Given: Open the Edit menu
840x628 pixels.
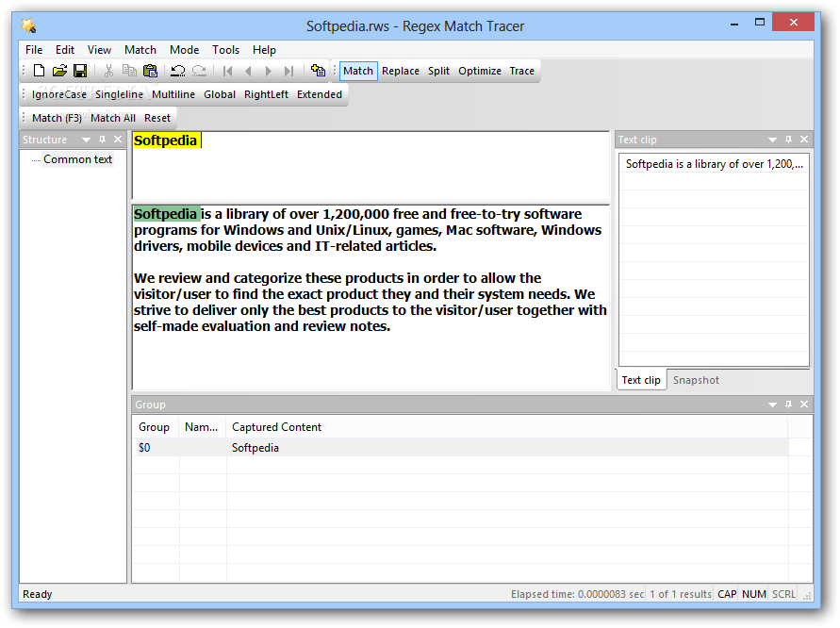Looking at the screenshot, I should pyautogui.click(x=65, y=50).
